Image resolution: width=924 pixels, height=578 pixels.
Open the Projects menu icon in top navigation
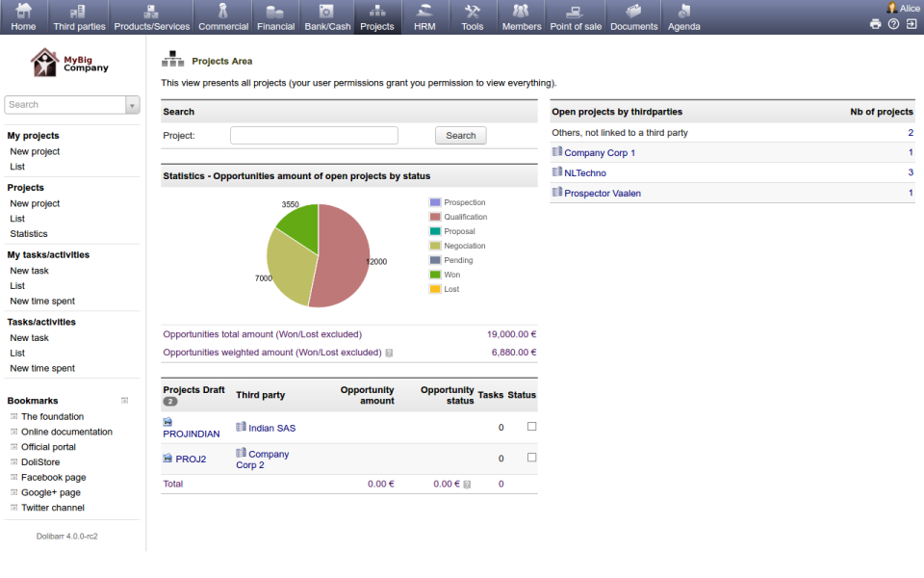click(x=376, y=12)
